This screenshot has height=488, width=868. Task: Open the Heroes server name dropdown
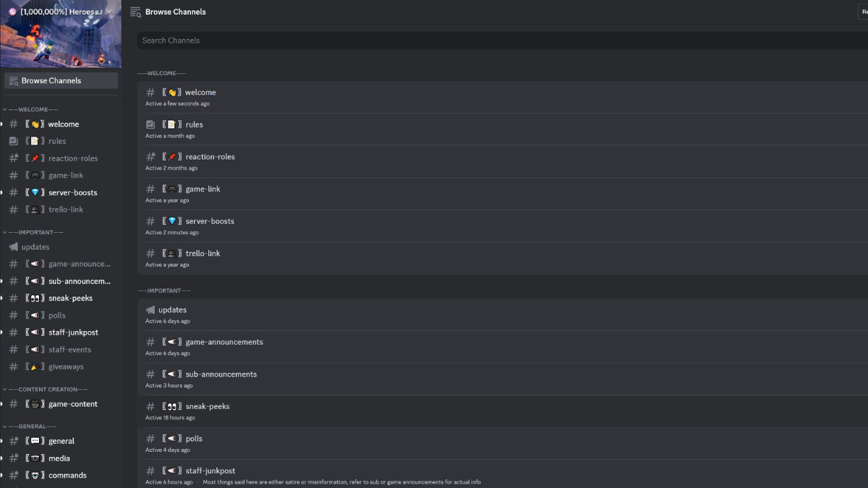pos(109,12)
